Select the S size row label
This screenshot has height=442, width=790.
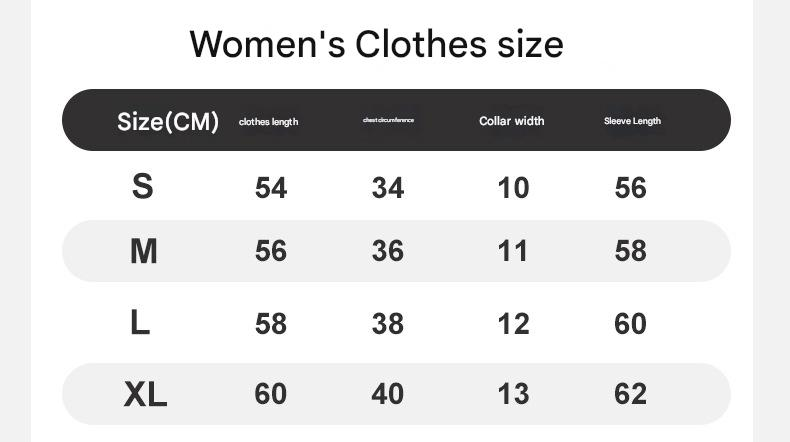(143, 186)
